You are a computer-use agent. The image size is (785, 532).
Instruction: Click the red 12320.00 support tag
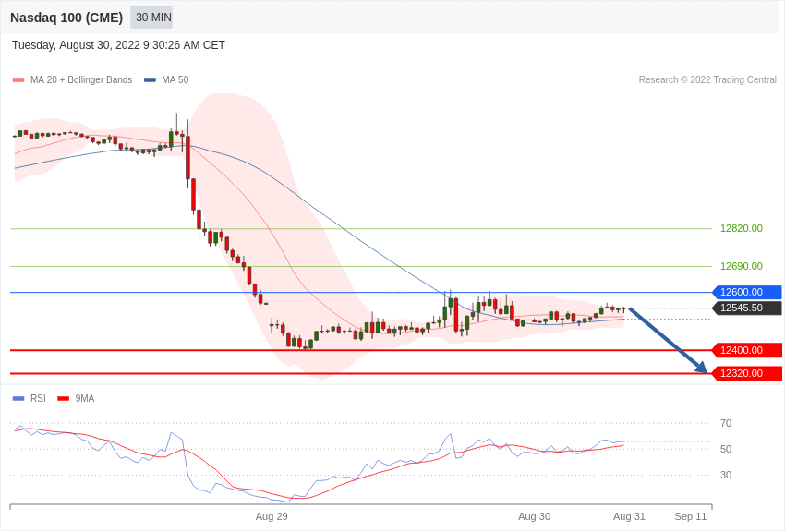(x=746, y=373)
